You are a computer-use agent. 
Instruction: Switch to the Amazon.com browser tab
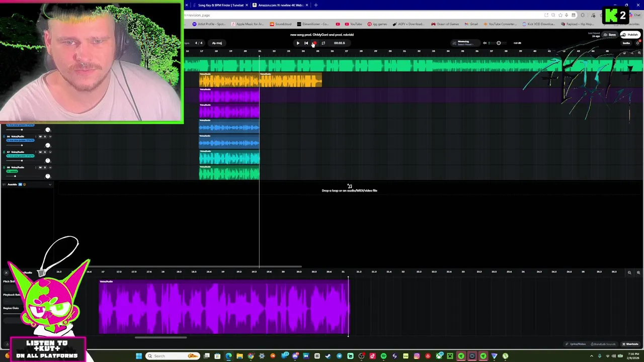(x=280, y=5)
